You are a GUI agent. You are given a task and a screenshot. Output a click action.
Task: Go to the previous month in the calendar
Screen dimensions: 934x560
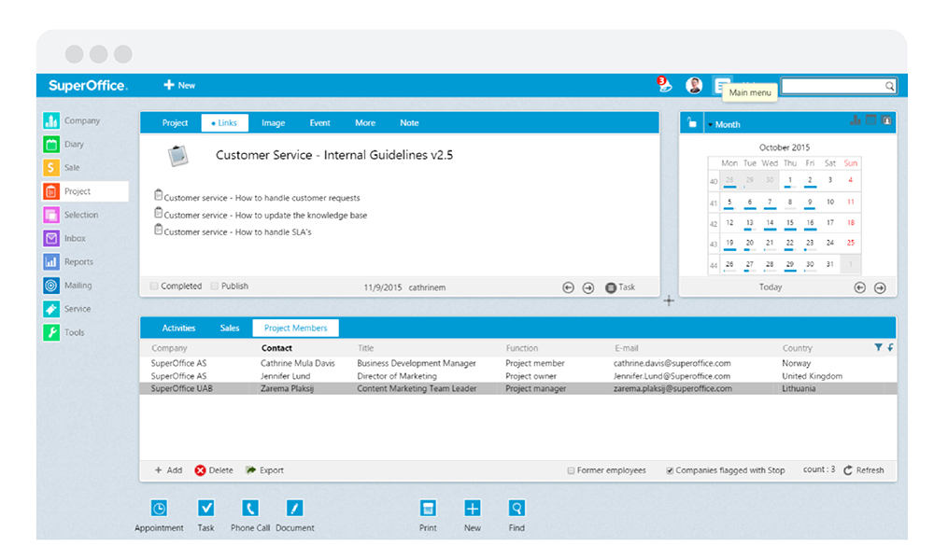pos(859,288)
